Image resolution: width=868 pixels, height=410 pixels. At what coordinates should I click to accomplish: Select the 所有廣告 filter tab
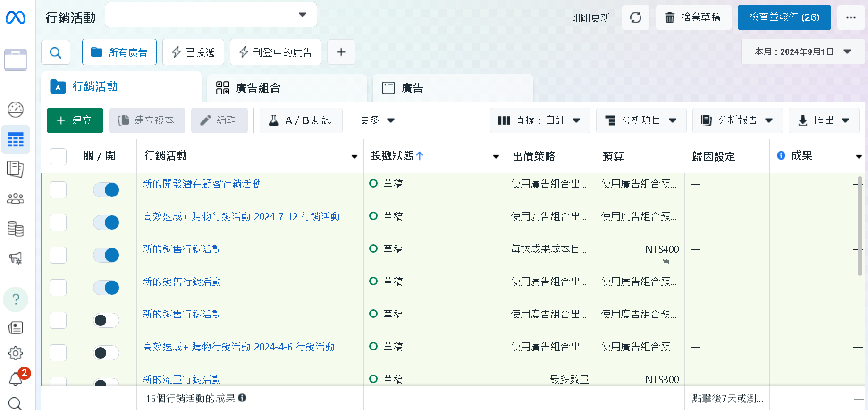point(119,52)
